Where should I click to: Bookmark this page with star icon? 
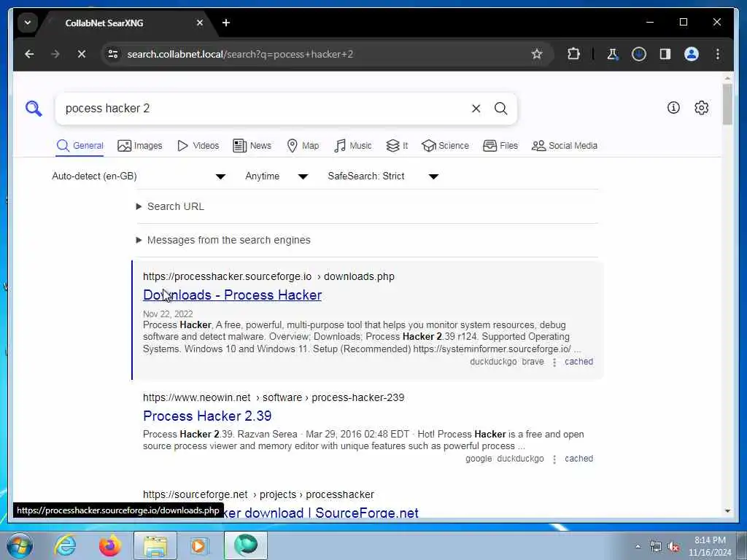[537, 54]
